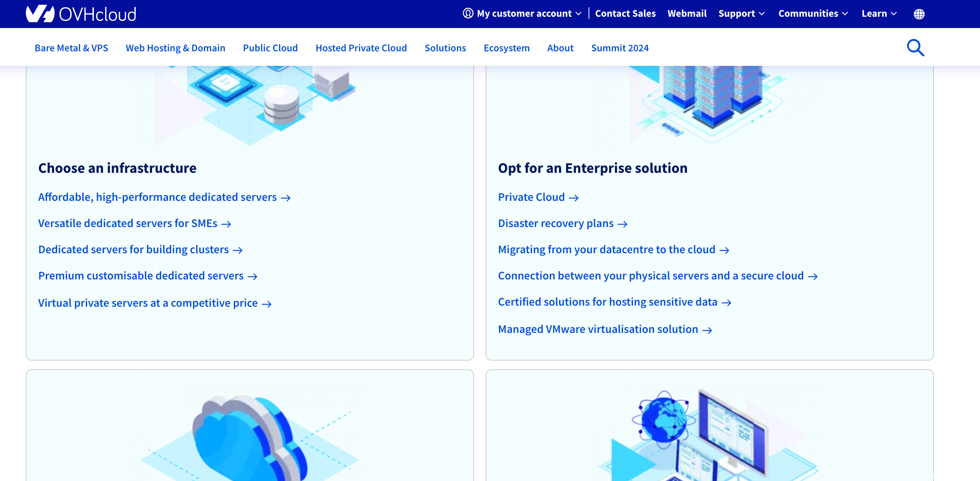This screenshot has width=980, height=481.
Task: Click the OVHcloud logo
Action: coord(81,14)
